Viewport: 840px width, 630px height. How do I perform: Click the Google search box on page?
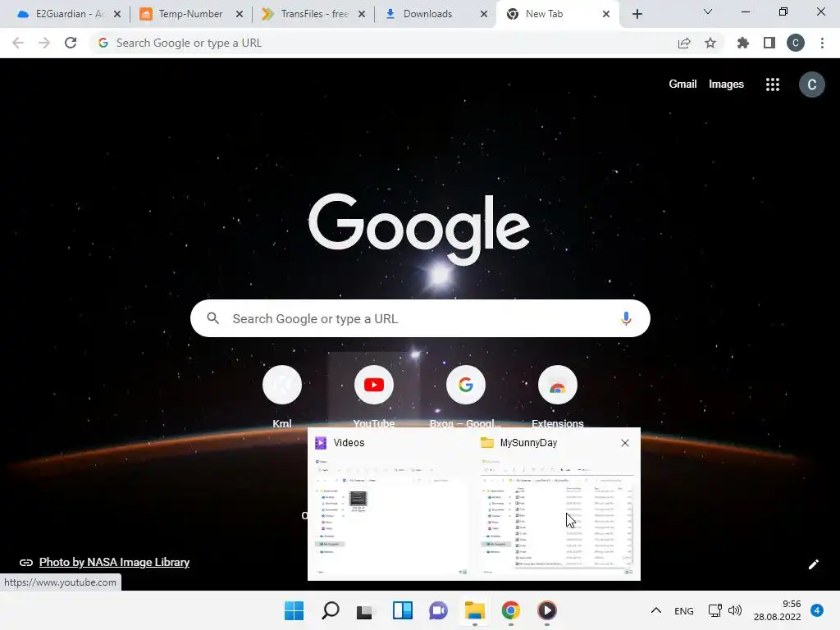point(420,319)
